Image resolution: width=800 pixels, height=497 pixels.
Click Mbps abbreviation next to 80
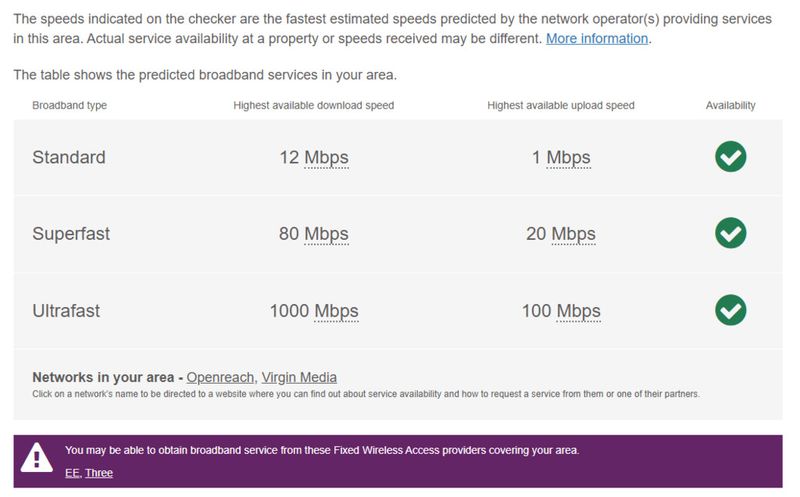(x=326, y=235)
